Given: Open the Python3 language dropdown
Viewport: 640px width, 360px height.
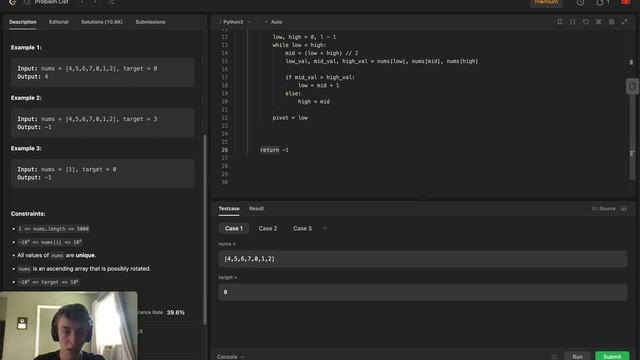Looking at the screenshot, I should coord(236,22).
